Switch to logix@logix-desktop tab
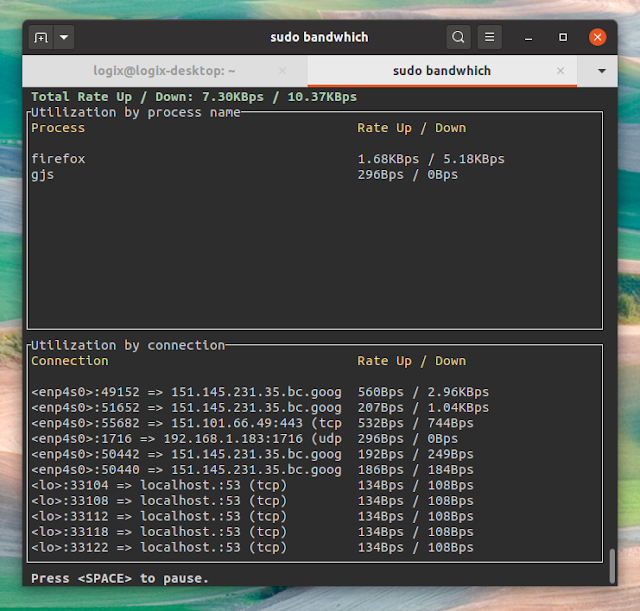The image size is (640, 611). [x=164, y=71]
